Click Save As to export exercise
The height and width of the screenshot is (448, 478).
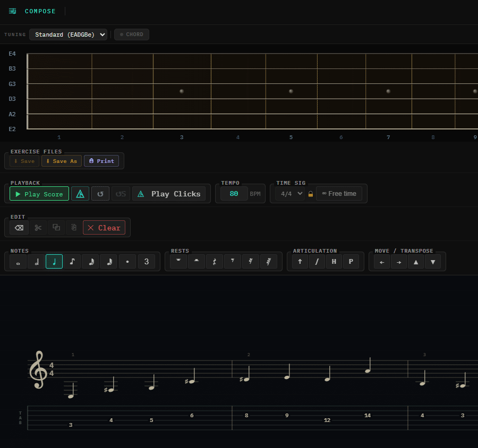pos(62,161)
